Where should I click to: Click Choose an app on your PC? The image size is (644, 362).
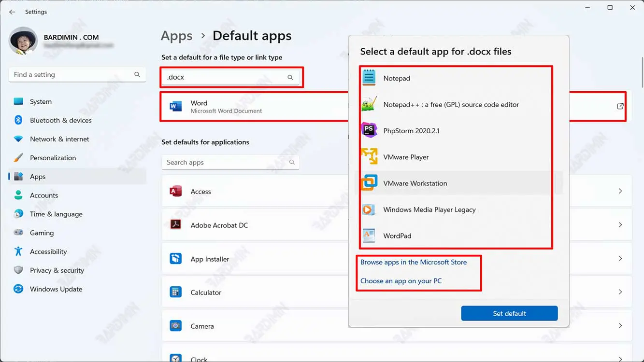(x=401, y=281)
